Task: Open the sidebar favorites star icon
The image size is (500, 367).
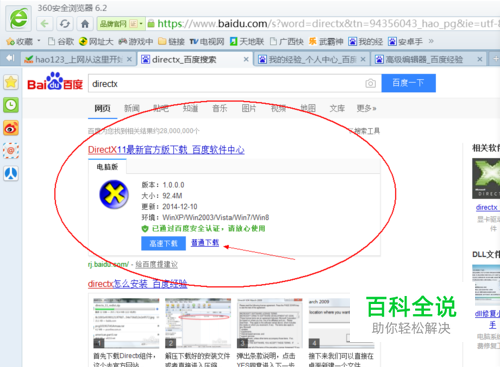Action: (11, 82)
